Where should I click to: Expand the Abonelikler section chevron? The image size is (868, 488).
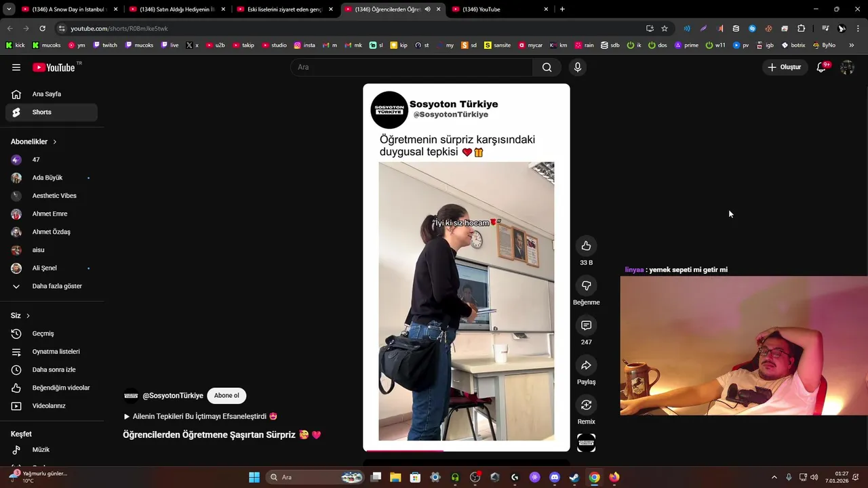tap(55, 142)
